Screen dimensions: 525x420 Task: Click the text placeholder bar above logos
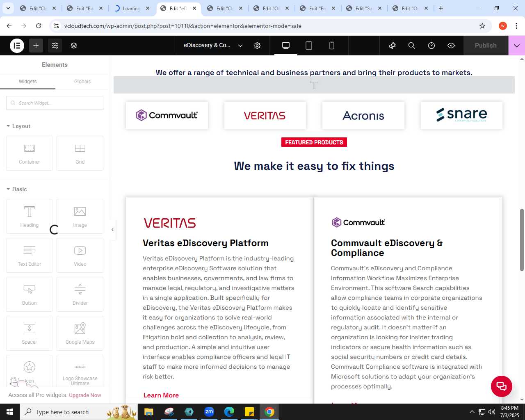(314, 85)
